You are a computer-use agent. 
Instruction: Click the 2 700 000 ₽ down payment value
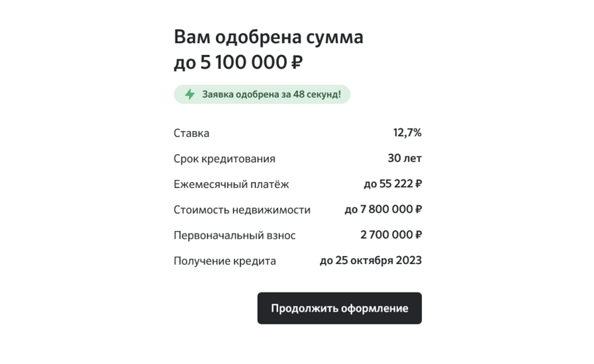pos(391,235)
